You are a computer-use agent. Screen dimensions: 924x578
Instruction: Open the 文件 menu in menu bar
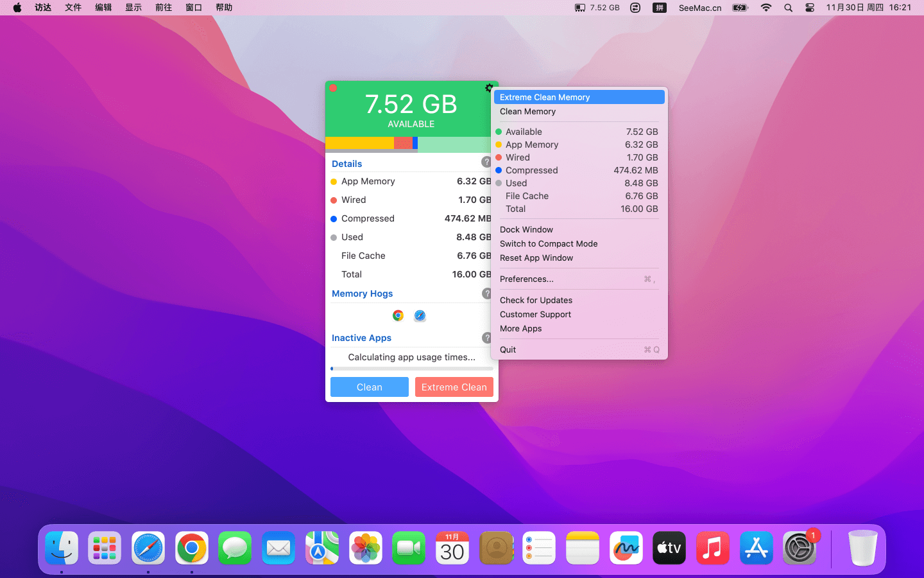pos(73,8)
